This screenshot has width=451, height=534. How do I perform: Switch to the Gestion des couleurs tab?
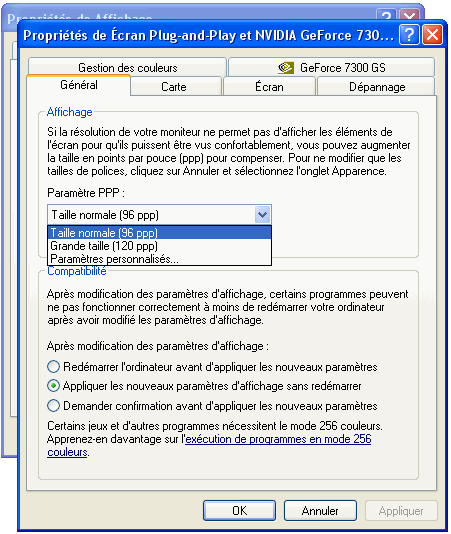point(127,67)
